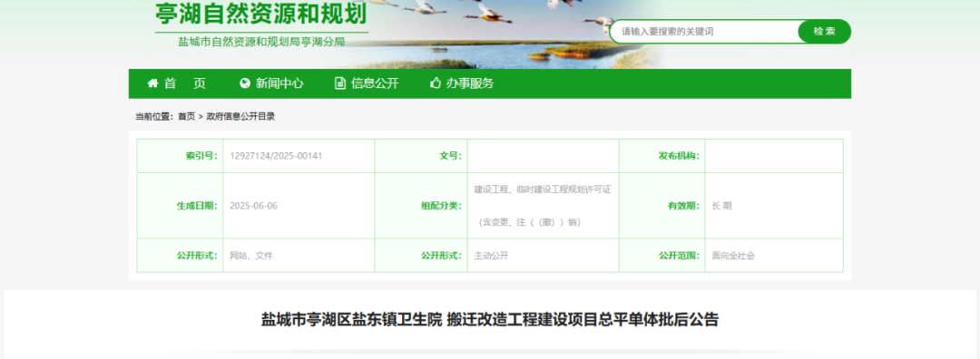This screenshot has width=980, height=359.
Task: Click the globe icon beside 新闻中心
Action: 245,83
